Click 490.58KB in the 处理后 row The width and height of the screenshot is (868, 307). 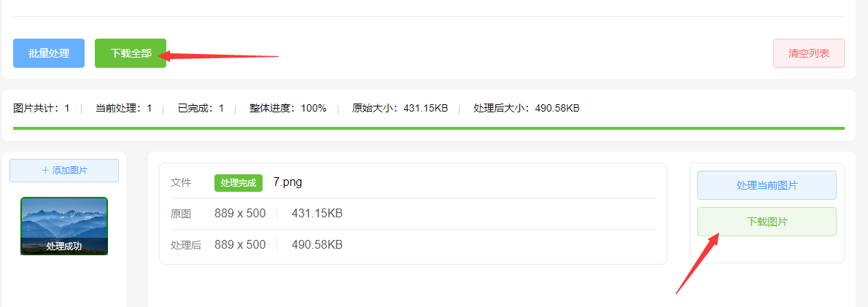click(317, 245)
